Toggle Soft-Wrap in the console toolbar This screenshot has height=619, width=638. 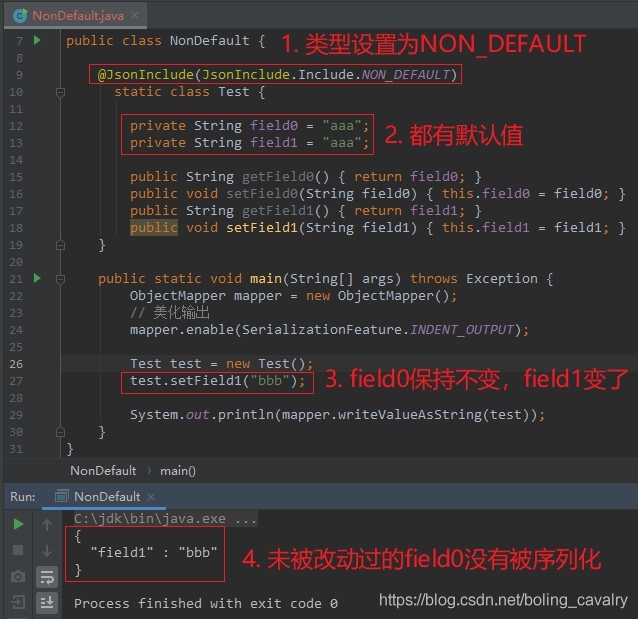(x=47, y=577)
